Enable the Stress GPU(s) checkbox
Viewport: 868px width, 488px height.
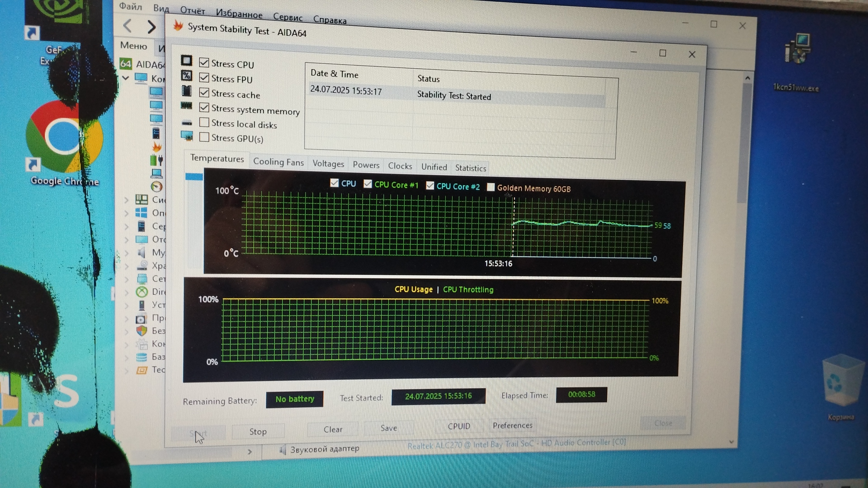coord(204,137)
